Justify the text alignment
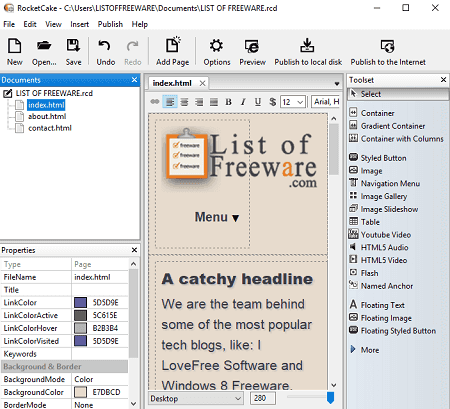This screenshot has width=450, height=409. pyautogui.click(x=214, y=102)
